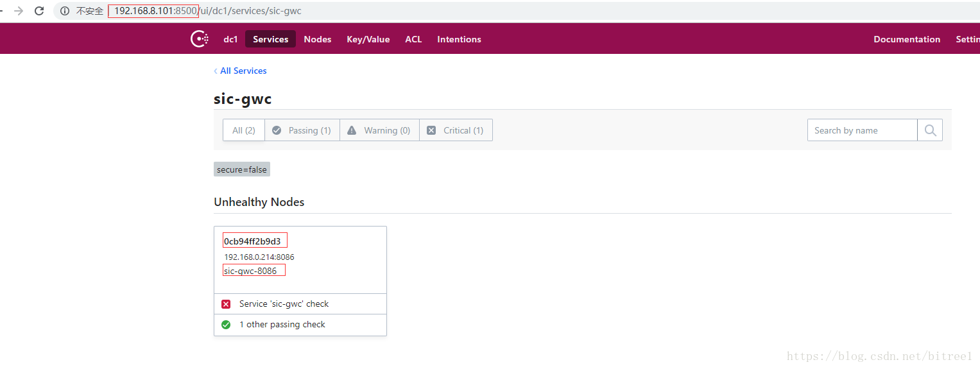Open the Services tab
980x369 pixels.
tap(270, 39)
